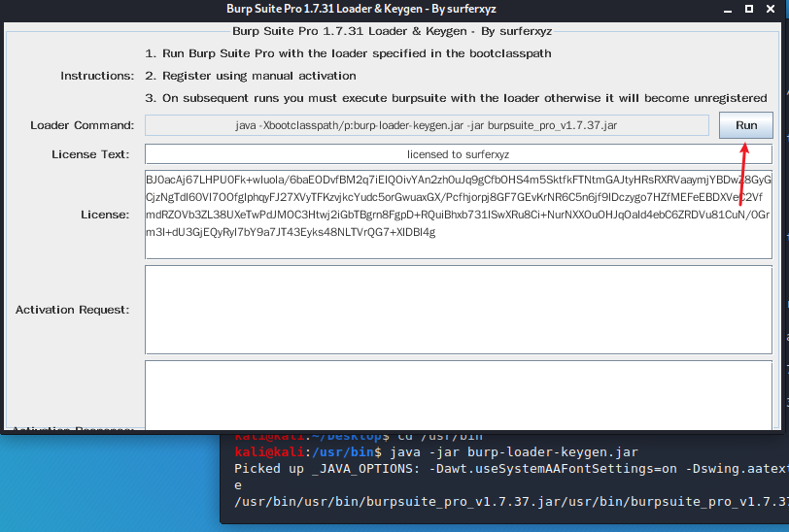Click the 'License Text:' label
The width and height of the screenshot is (789, 532).
(x=90, y=154)
